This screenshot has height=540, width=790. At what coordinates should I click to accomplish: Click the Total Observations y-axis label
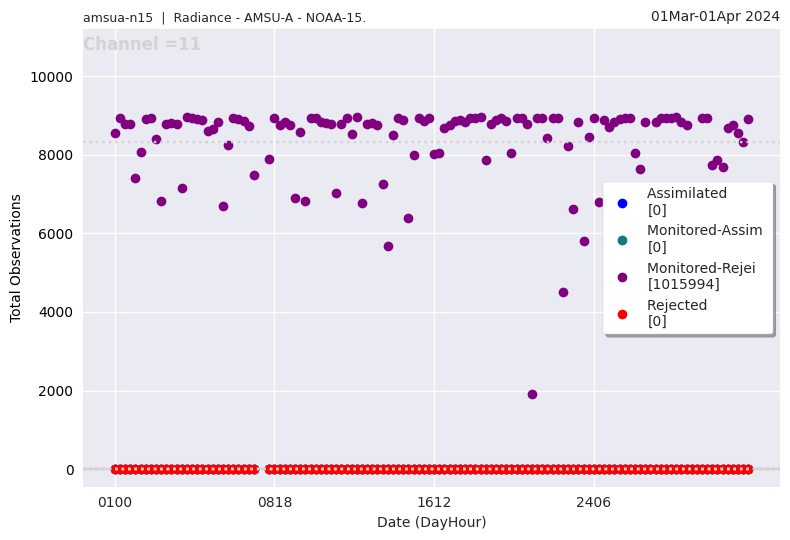(16, 258)
